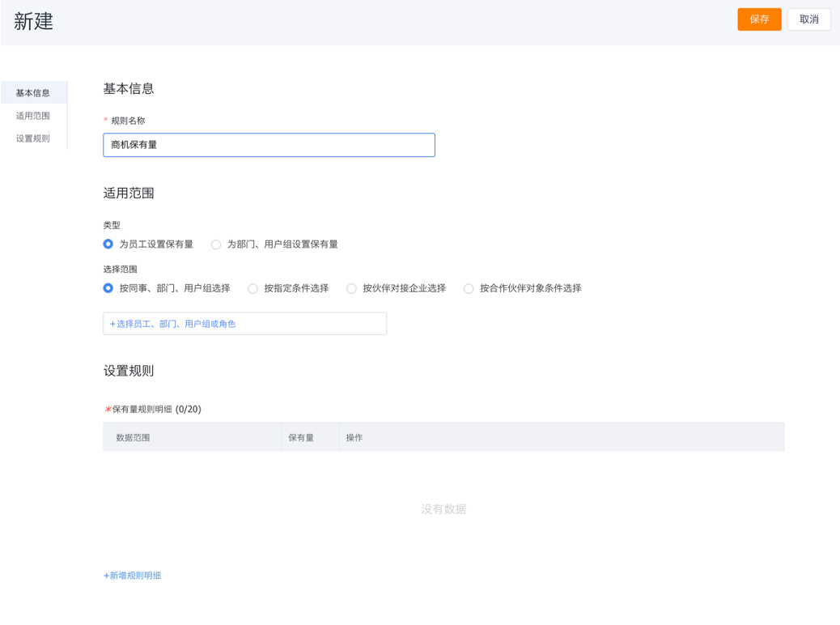Click the +新增规则明细 link
This screenshot has height=625, width=840.
(132, 576)
